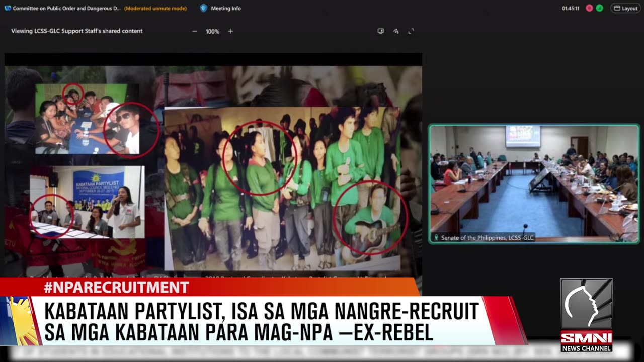Click the shared-content screen icon with play mark

[x=381, y=31]
